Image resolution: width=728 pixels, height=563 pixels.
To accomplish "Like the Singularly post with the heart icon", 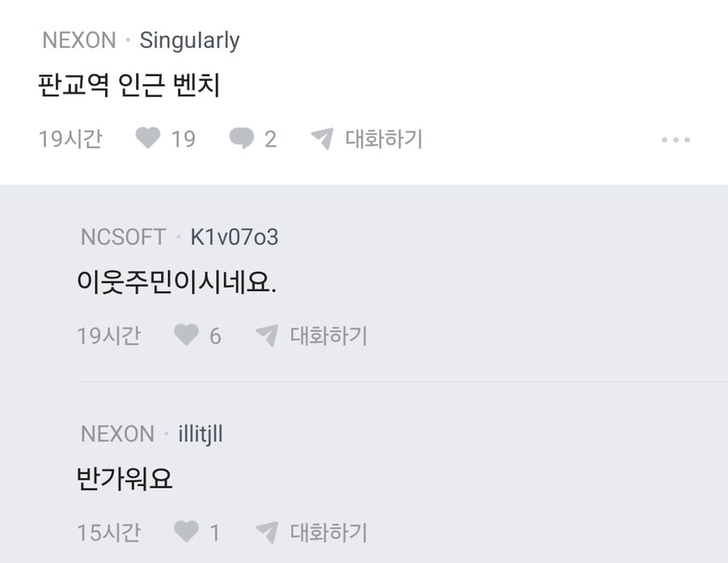I will coord(147,139).
